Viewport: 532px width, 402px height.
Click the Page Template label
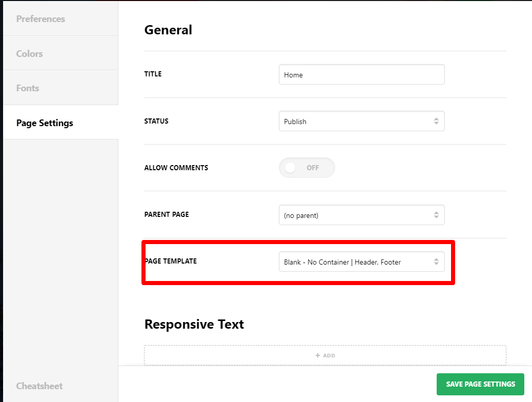coord(171,261)
